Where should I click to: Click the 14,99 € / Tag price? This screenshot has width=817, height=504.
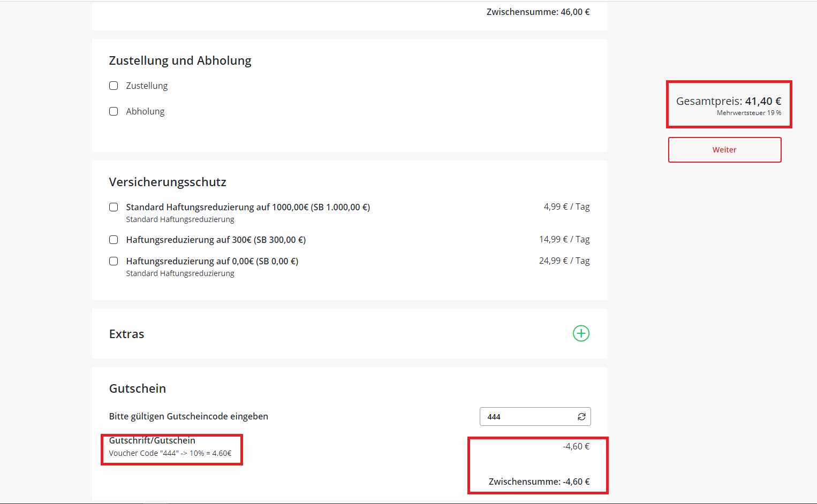[564, 239]
